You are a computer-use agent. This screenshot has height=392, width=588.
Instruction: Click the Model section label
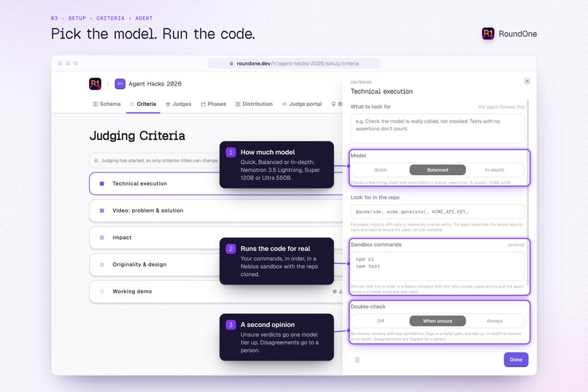[x=358, y=155]
